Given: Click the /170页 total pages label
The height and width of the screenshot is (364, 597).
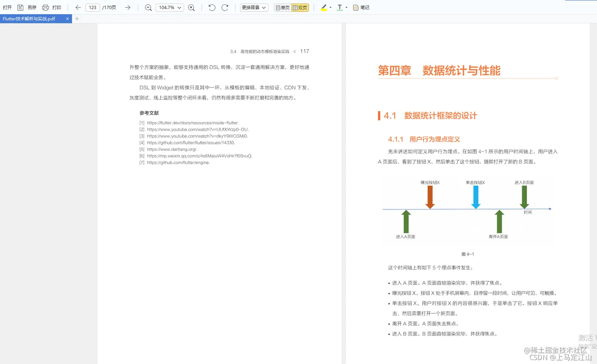Looking at the screenshot, I should (x=109, y=7).
